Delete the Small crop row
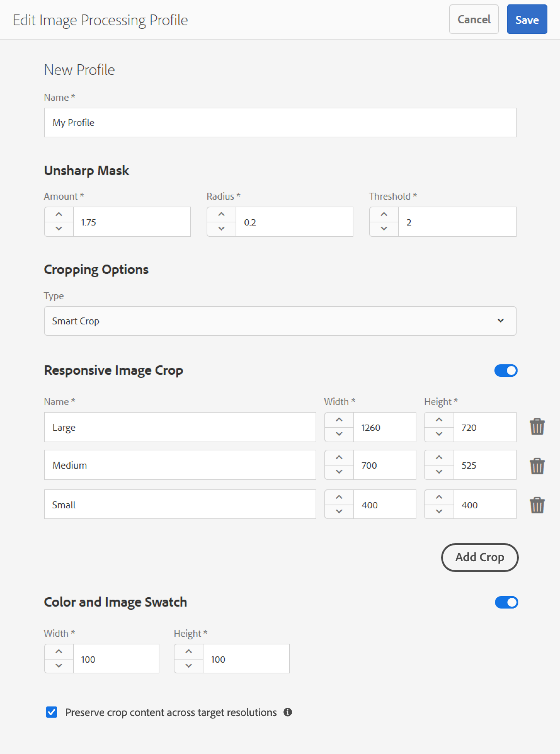 537,505
